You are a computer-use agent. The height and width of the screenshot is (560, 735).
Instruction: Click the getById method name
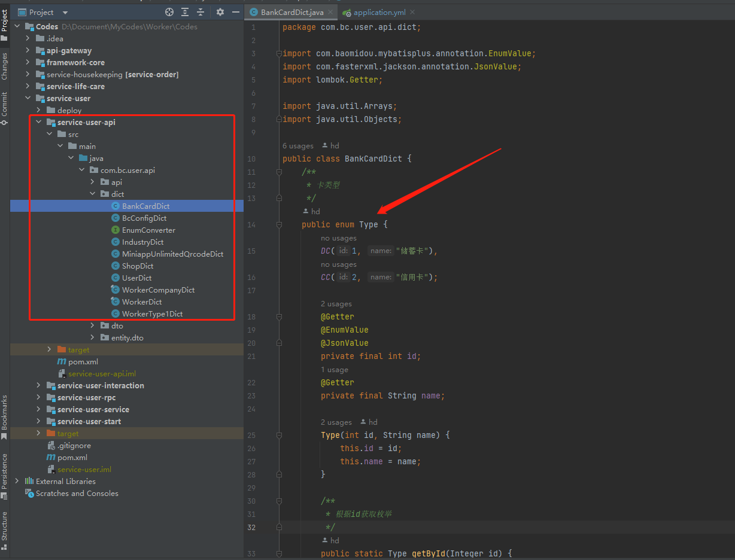429,553
